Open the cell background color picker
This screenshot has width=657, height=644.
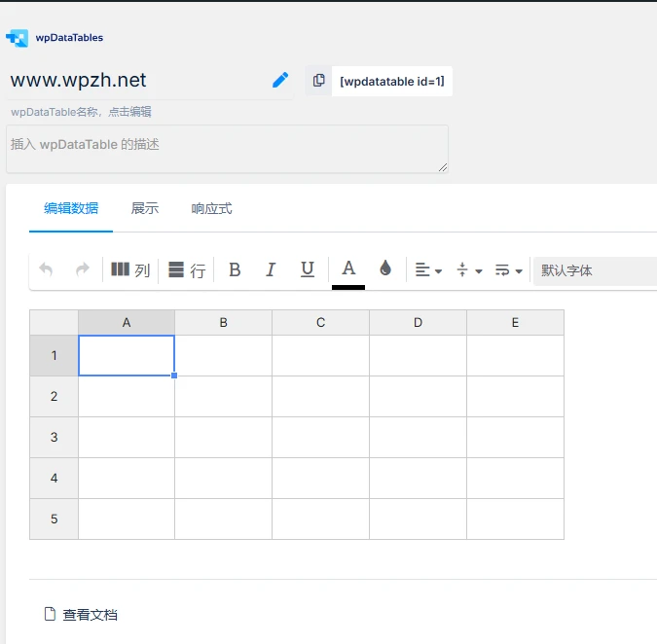click(x=385, y=268)
